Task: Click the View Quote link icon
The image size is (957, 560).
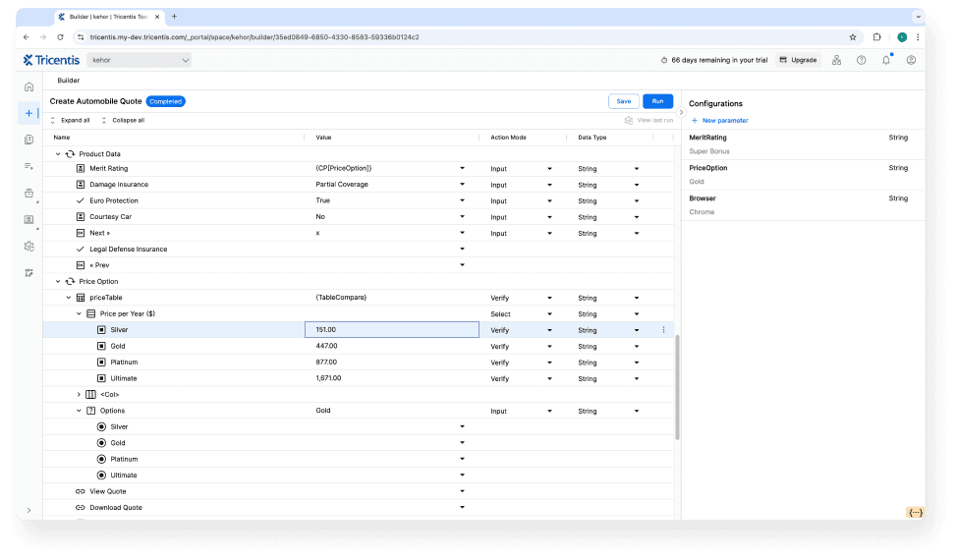Action: click(x=80, y=491)
